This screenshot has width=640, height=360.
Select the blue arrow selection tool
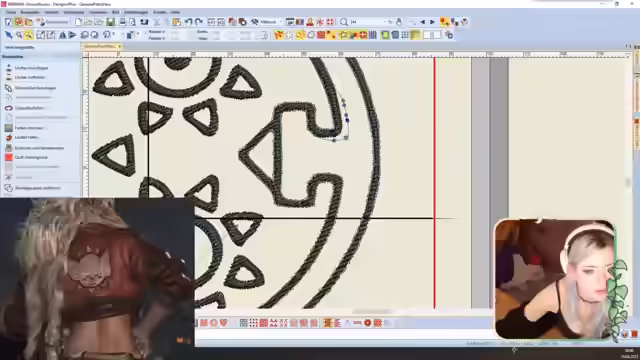pos(9,35)
